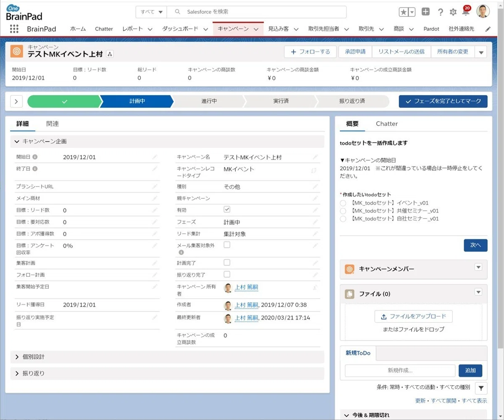Open the favorites star icon
This screenshot has width=504, height=420.
pos(404,12)
